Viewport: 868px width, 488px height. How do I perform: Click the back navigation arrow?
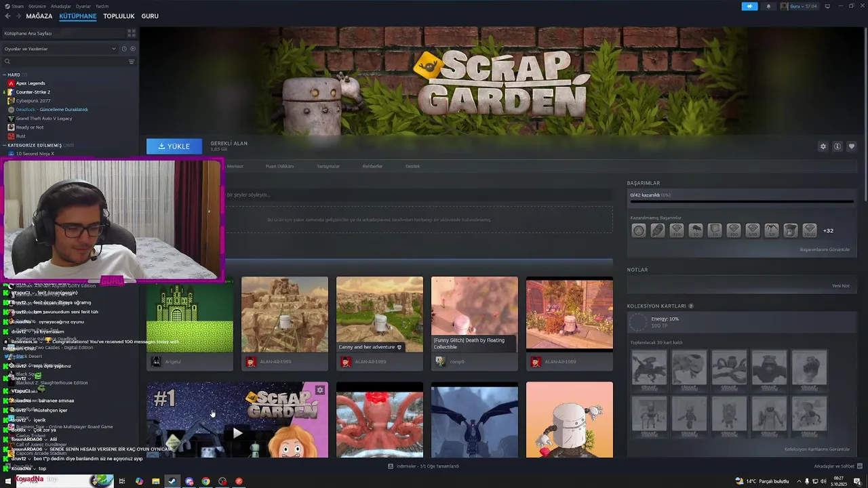pos(7,16)
